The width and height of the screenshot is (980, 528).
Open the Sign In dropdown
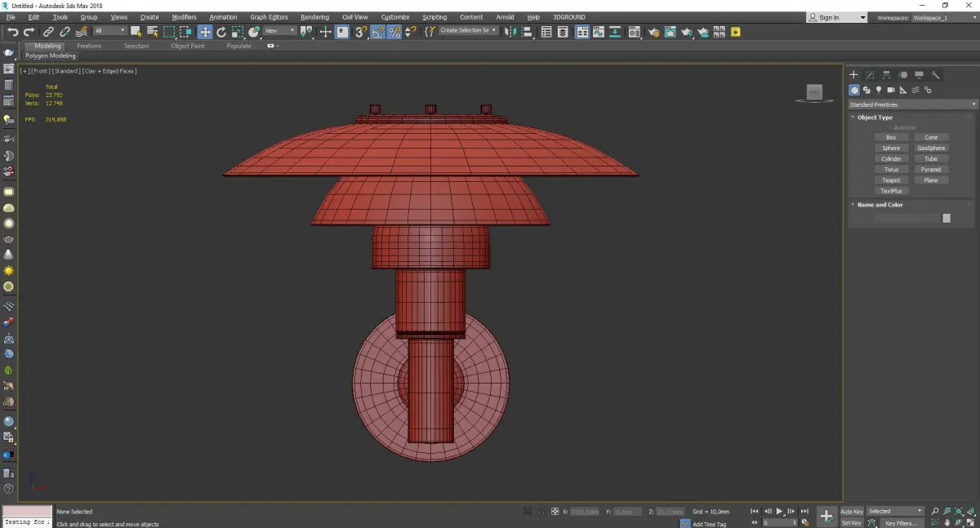pyautogui.click(x=836, y=17)
